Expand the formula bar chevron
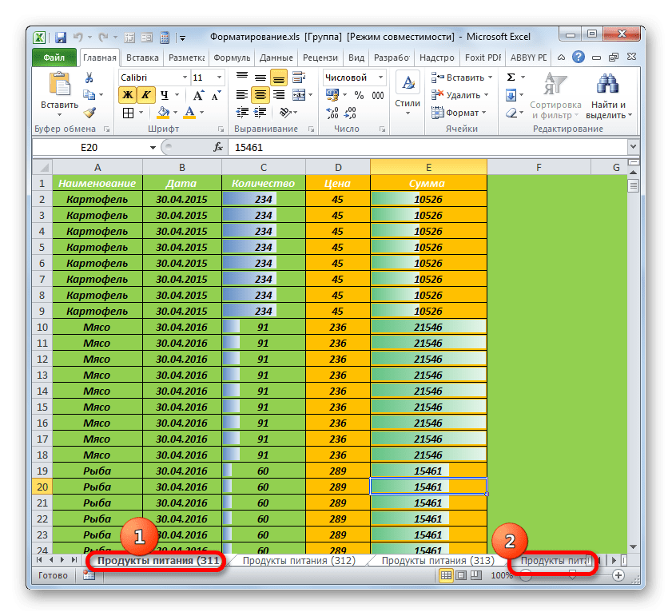Image resolution: width=672 pixels, height=616 pixels. [634, 146]
